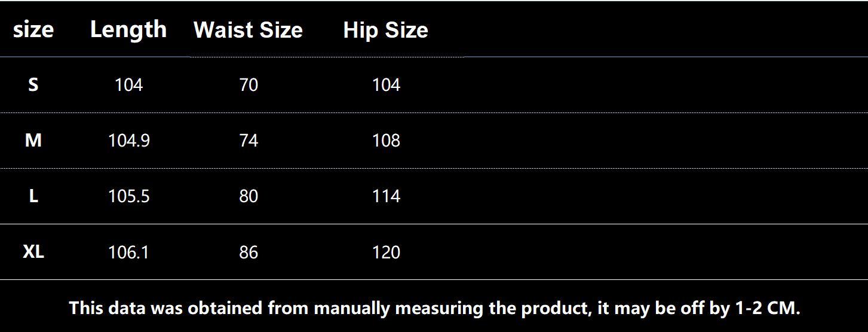Screen dimensions: 868x332
Task: Select the 'XL' size row label
Action: (x=33, y=252)
